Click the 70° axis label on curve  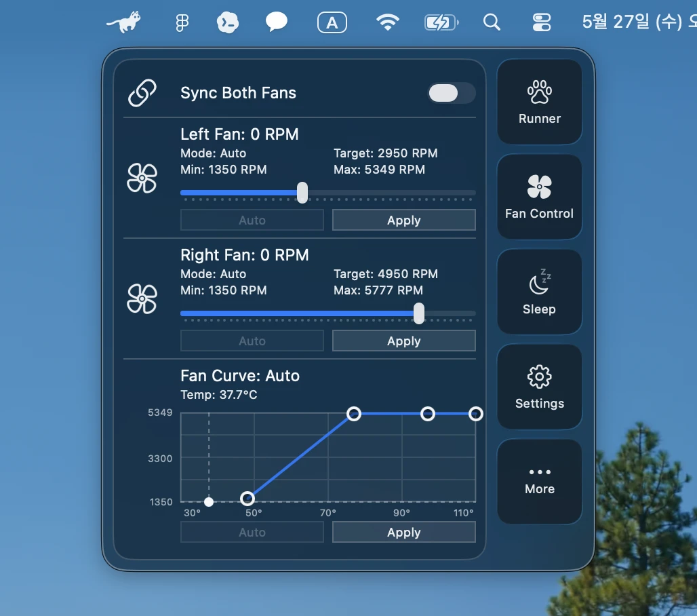click(328, 513)
